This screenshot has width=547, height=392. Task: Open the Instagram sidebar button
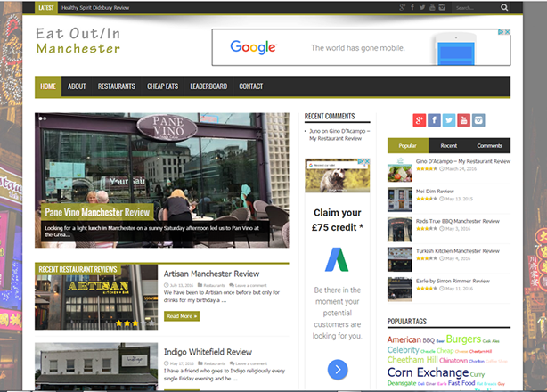click(478, 120)
